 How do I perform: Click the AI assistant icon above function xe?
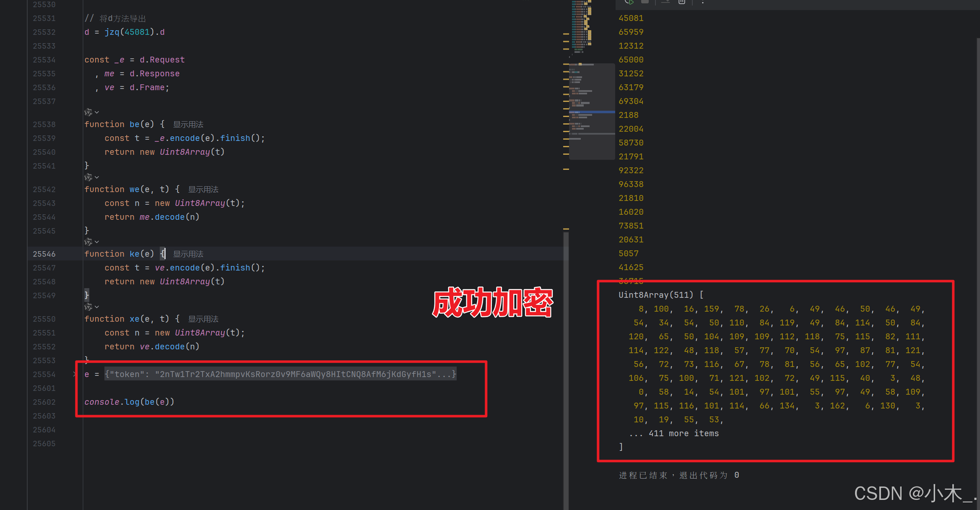point(88,307)
